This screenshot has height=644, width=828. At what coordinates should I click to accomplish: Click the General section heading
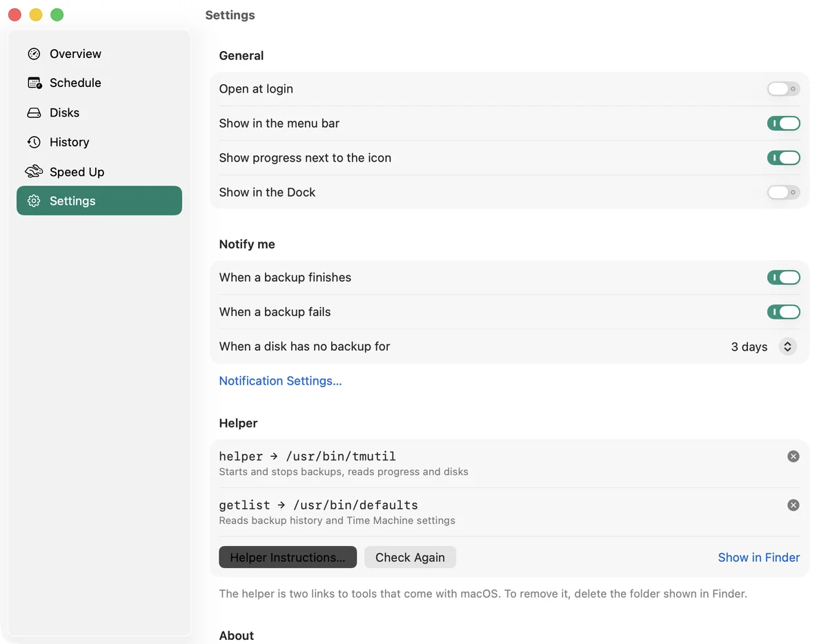click(241, 56)
